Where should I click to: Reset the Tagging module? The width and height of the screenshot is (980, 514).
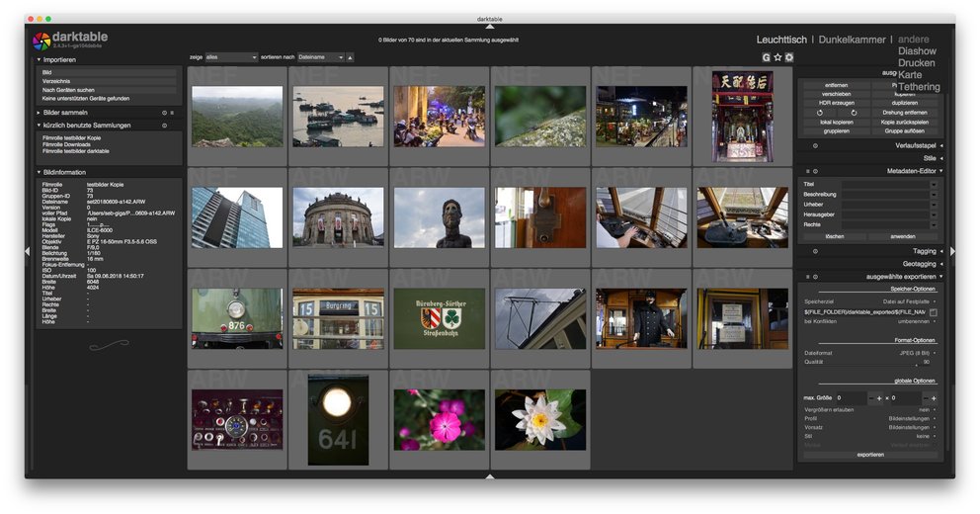tap(815, 251)
